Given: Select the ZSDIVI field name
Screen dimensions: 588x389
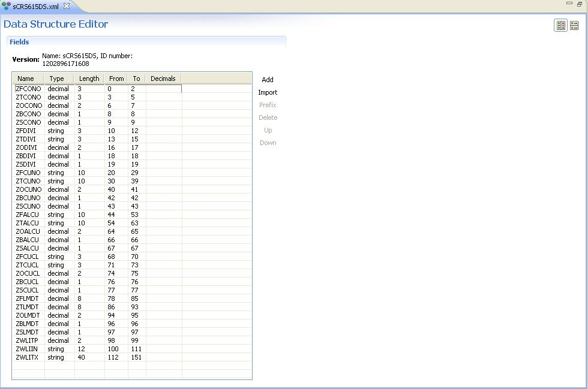Looking at the screenshot, I should pyautogui.click(x=25, y=164).
